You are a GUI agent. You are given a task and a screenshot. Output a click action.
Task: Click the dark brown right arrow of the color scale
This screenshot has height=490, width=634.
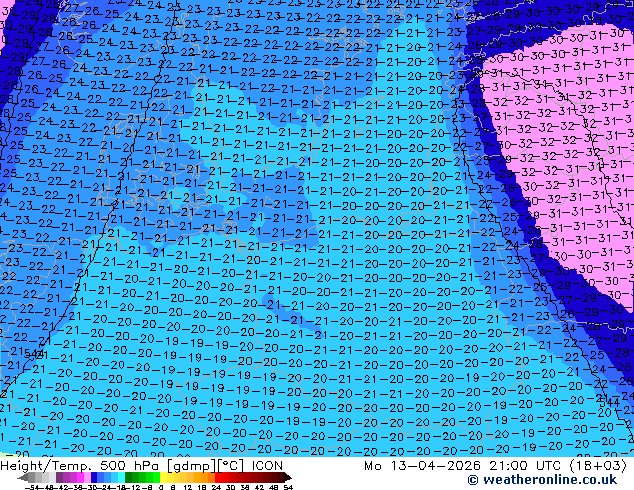pyautogui.click(x=287, y=477)
